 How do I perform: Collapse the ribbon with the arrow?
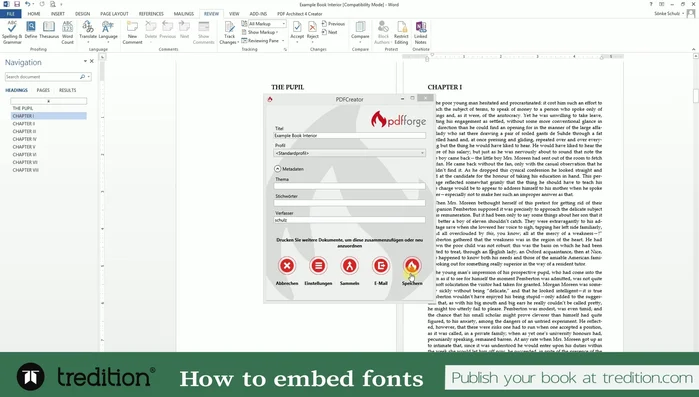tap(693, 49)
